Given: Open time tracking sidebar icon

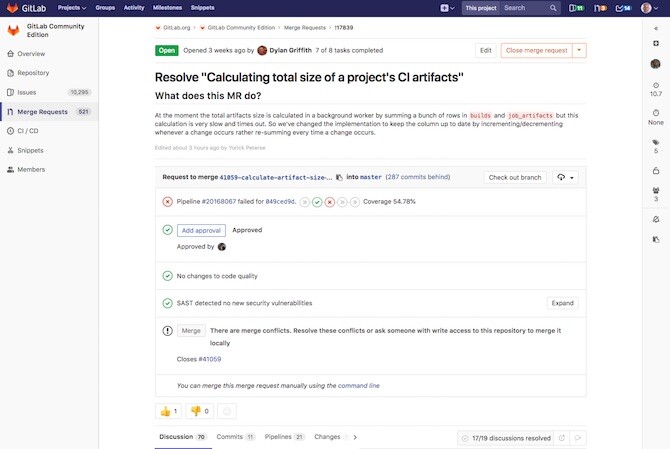Looking at the screenshot, I should [656, 117].
